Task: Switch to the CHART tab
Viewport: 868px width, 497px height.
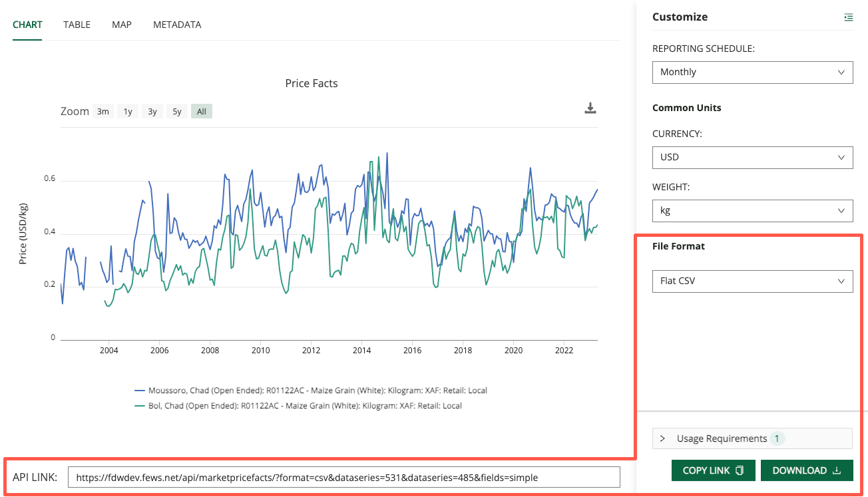Action: click(27, 25)
